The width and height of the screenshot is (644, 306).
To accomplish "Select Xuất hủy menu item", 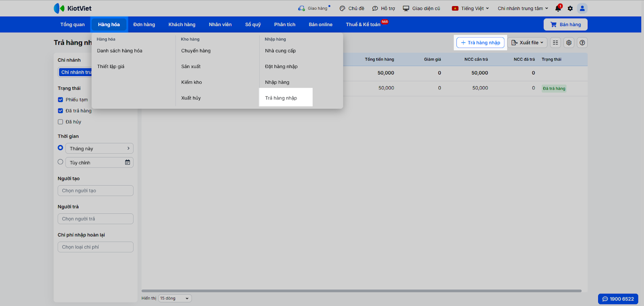I will [x=191, y=98].
